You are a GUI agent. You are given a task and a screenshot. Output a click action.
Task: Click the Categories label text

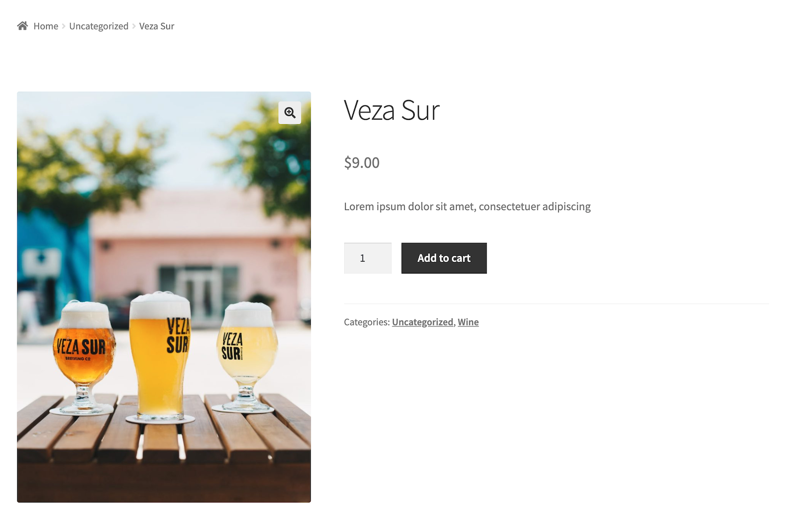[x=367, y=322]
